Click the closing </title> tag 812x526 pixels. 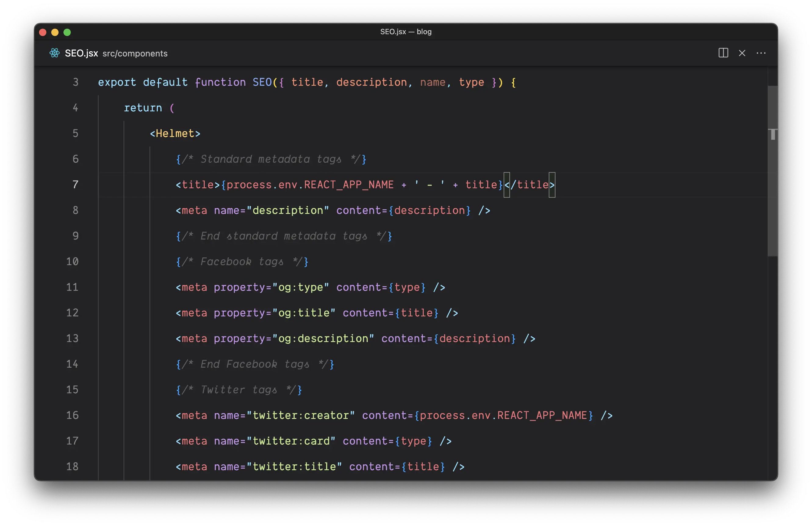tap(530, 185)
